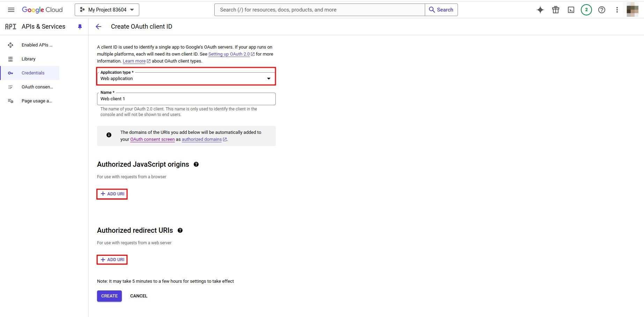The width and height of the screenshot is (644, 317).
Task: Open the account avatar menu
Action: (632, 9)
